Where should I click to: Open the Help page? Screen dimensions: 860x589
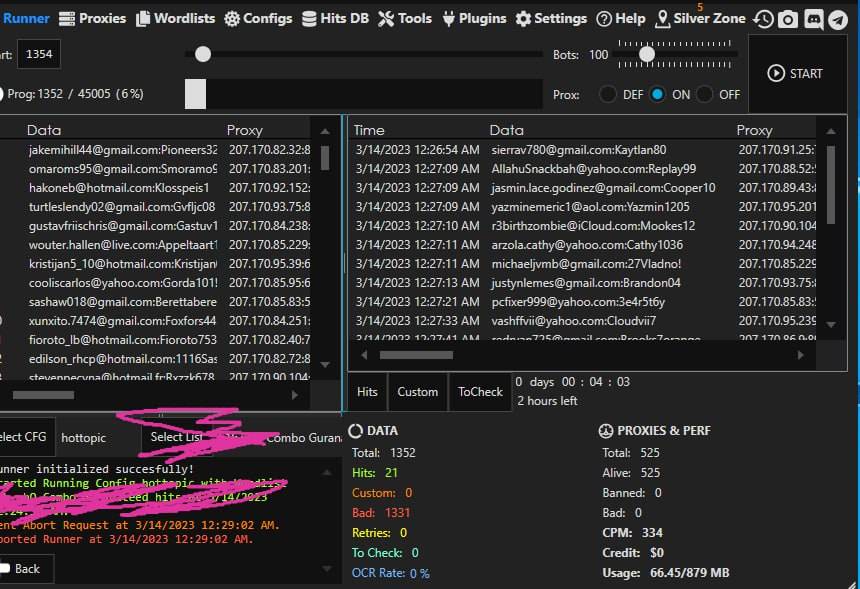point(621,19)
